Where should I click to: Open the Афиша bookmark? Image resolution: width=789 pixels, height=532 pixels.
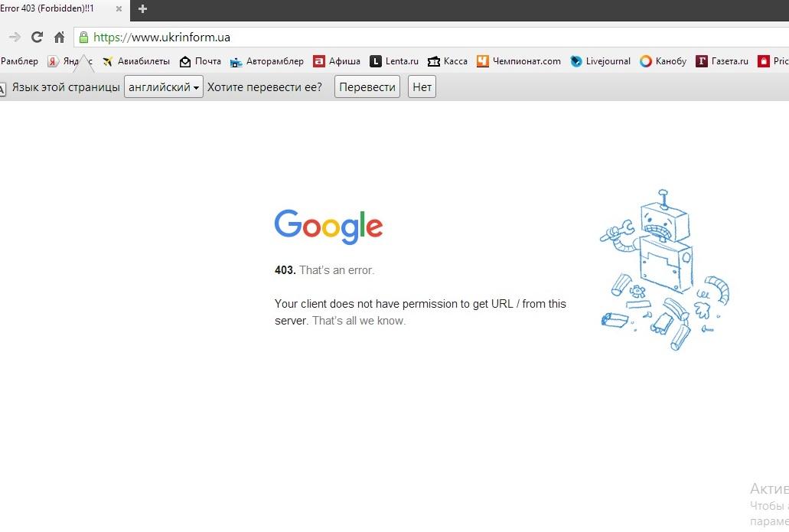coord(337,61)
